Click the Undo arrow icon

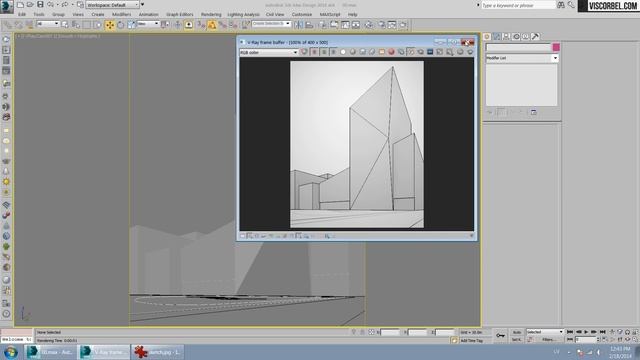pyautogui.click(x=51, y=4)
